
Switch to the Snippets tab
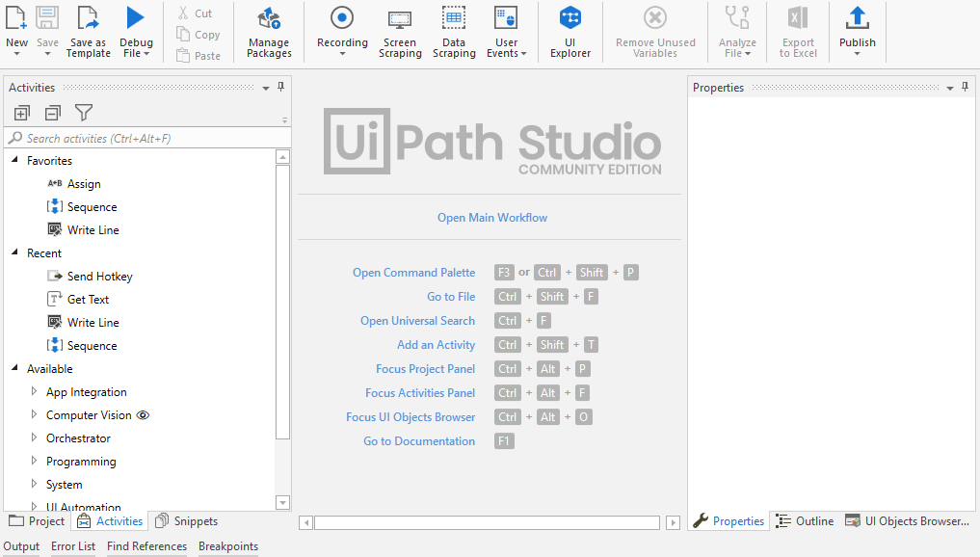(x=187, y=521)
